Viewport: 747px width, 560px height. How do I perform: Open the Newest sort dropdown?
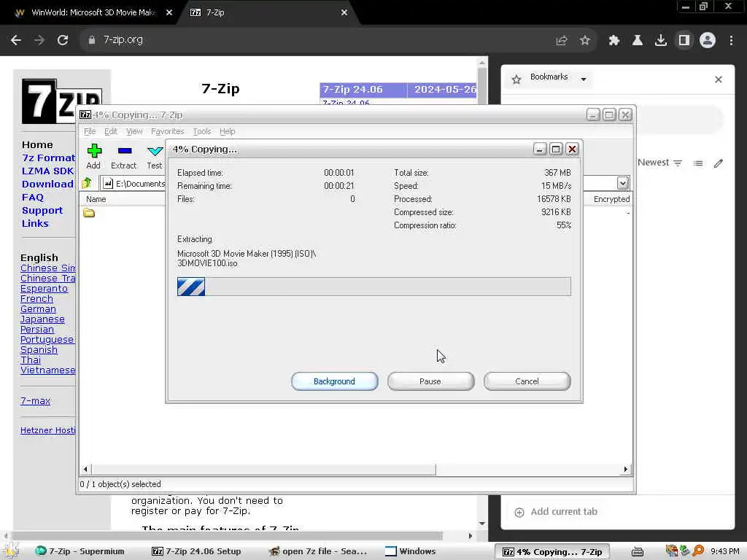point(659,163)
